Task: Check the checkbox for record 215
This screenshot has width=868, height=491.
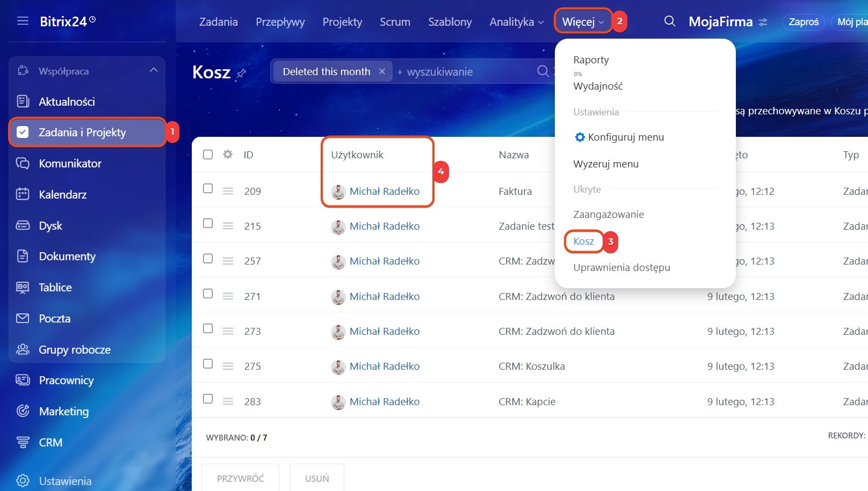Action: (x=208, y=224)
